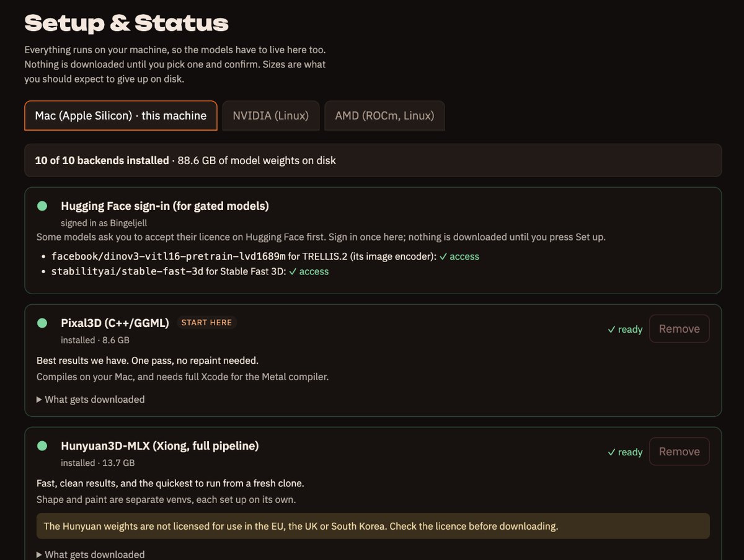
Task: Click 'installed · 8.6 GB' under Pixal3D
Action: coord(95,340)
